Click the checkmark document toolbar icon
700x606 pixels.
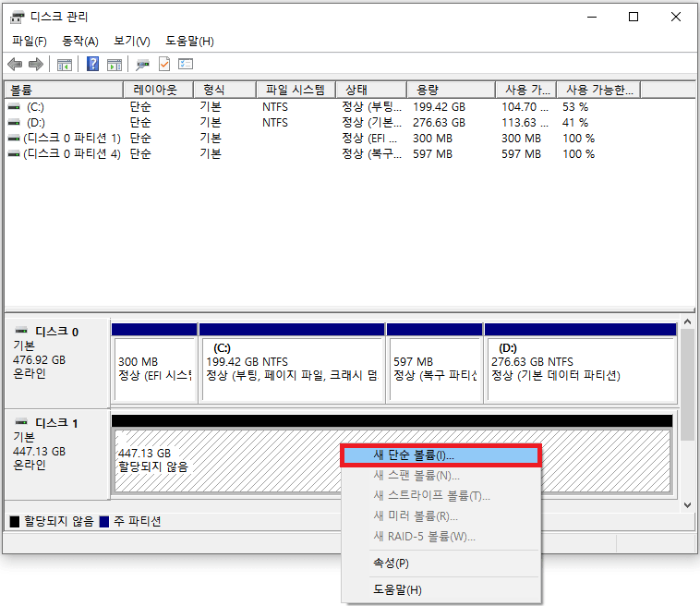(164, 65)
